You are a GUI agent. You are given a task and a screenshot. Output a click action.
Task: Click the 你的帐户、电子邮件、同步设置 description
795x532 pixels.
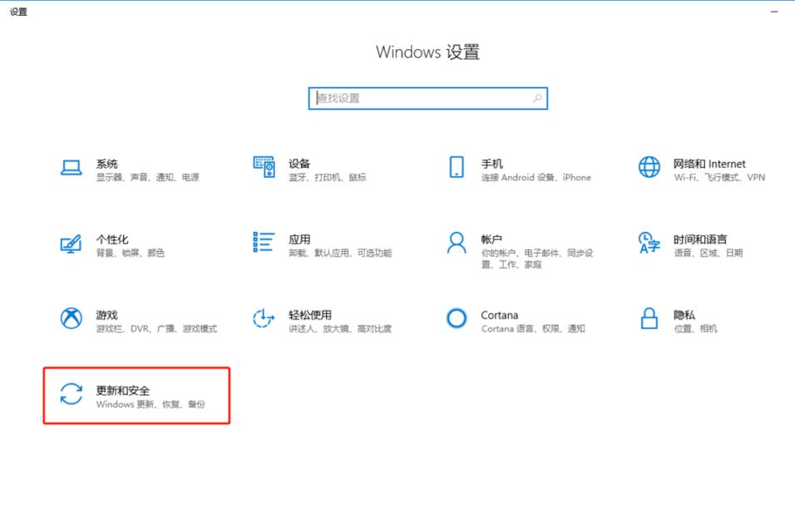tap(537, 259)
